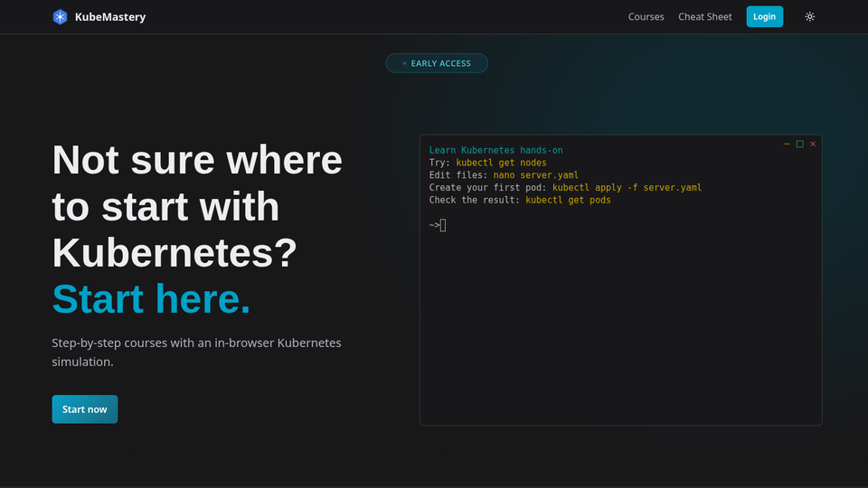
Task: Click the 'kubectl get nodes' command text
Action: click(x=501, y=163)
